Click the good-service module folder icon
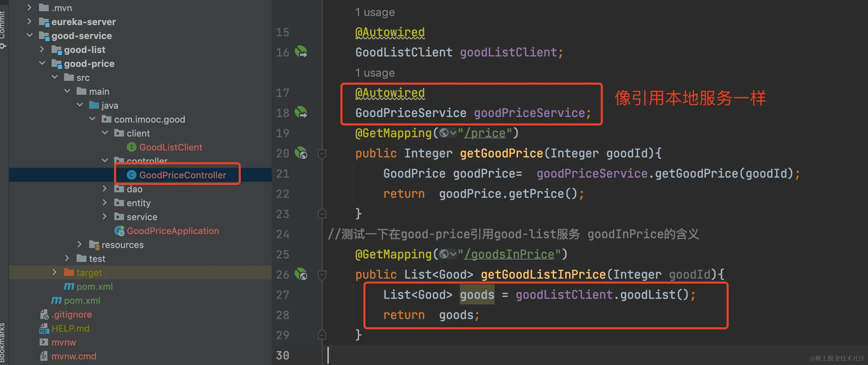The width and height of the screenshot is (868, 365). [44, 36]
